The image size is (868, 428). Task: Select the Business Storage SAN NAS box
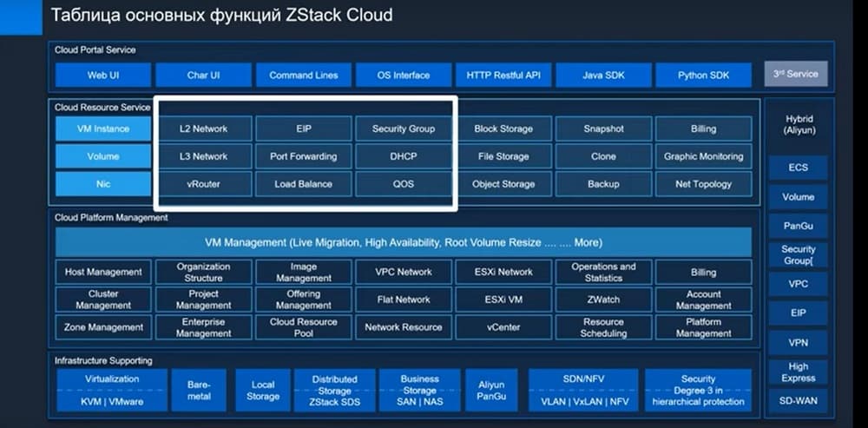pos(419,391)
